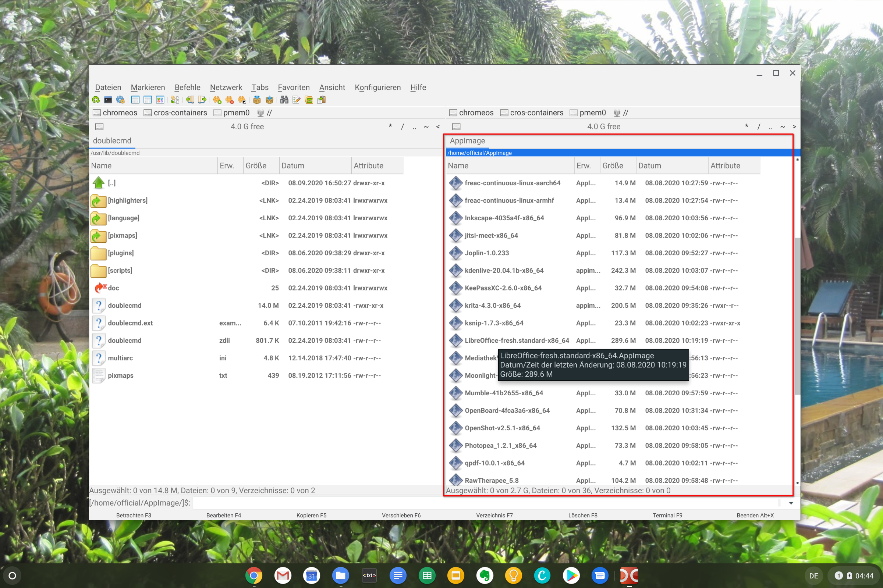The width and height of the screenshot is (883, 588).
Task: Sort right panel by Datum column
Action: [672, 166]
